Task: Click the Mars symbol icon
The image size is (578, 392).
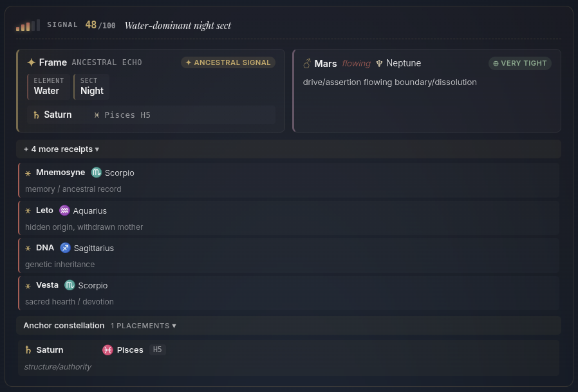Action: click(306, 64)
